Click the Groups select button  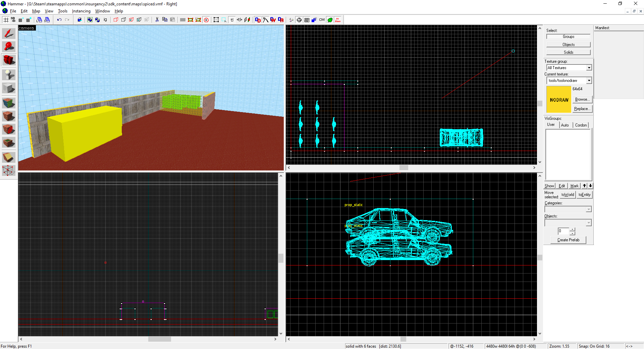568,37
